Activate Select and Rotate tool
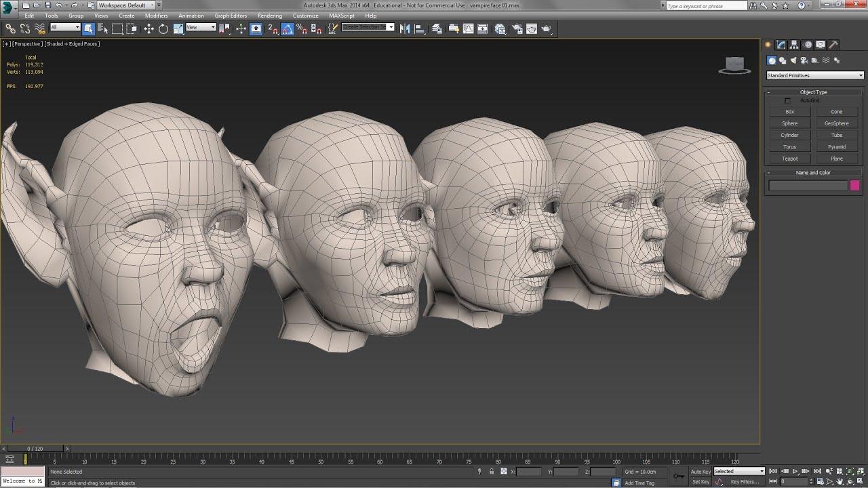868x488 pixels. [x=163, y=28]
